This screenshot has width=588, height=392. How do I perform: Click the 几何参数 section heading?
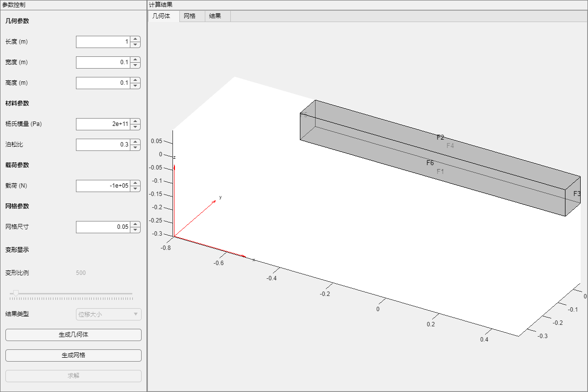point(17,21)
